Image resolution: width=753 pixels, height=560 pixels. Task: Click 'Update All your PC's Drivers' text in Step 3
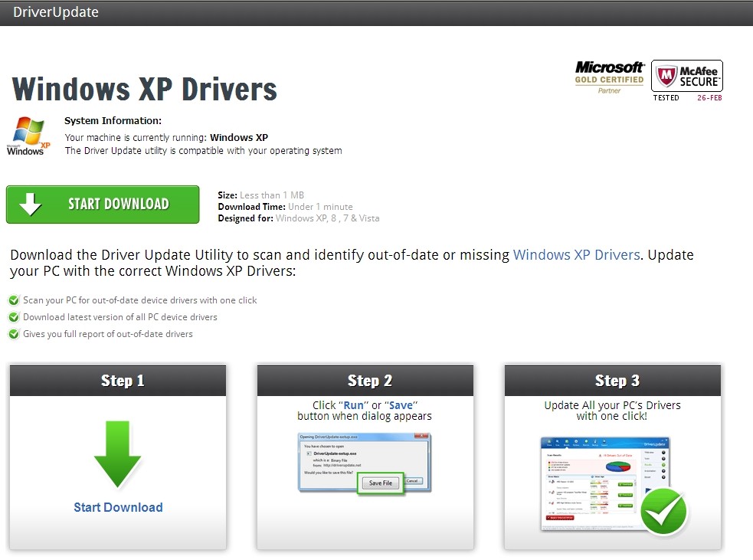[x=612, y=411]
